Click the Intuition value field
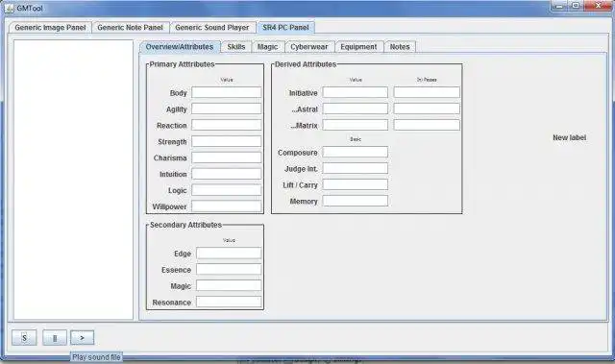This screenshot has height=364, width=615. (227, 174)
